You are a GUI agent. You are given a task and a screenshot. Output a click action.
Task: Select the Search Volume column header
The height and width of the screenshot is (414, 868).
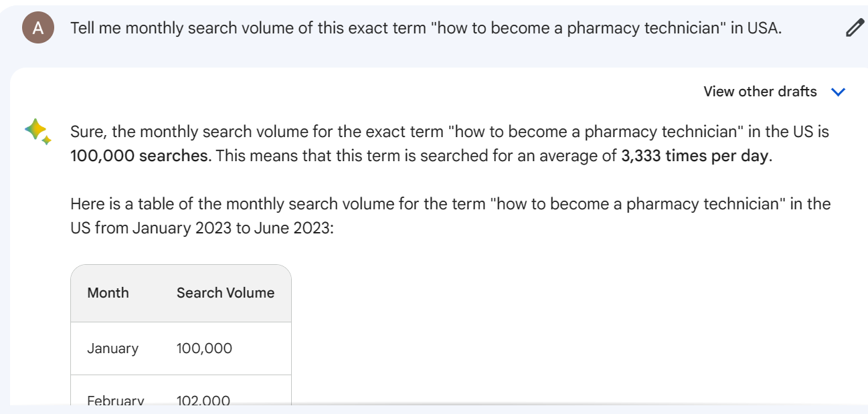(x=226, y=293)
